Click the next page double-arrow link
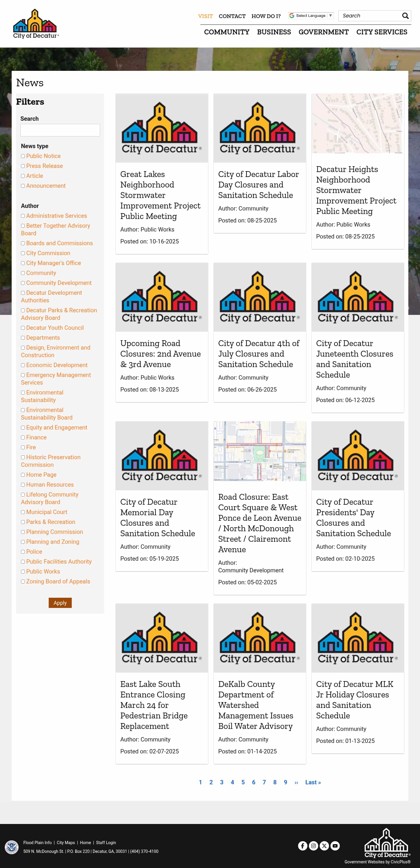Screen dimensions: 420x868 click(x=296, y=782)
